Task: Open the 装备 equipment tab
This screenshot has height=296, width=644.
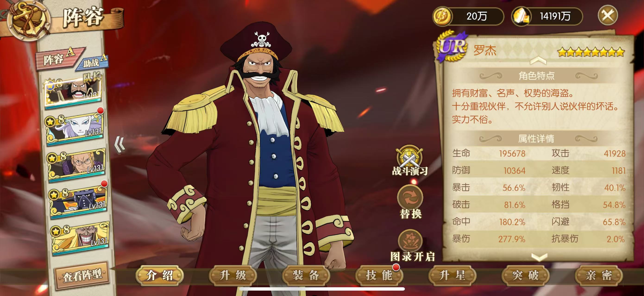Action: (x=306, y=276)
